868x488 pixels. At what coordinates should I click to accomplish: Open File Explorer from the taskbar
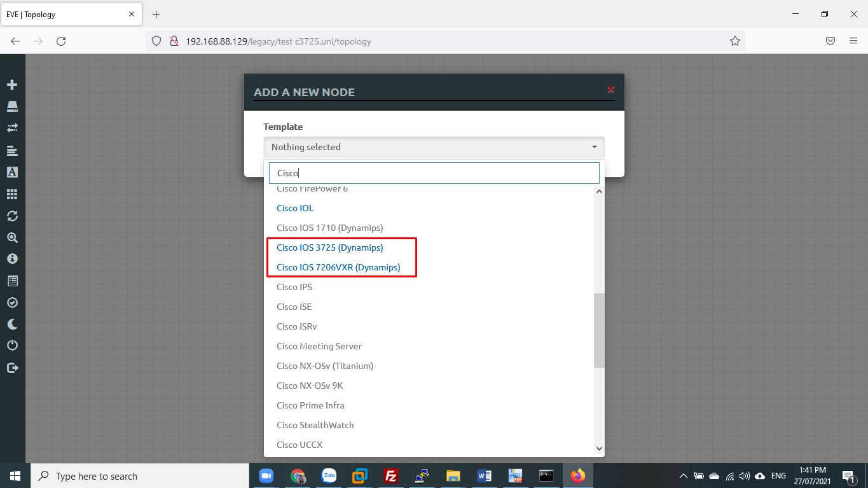453,476
